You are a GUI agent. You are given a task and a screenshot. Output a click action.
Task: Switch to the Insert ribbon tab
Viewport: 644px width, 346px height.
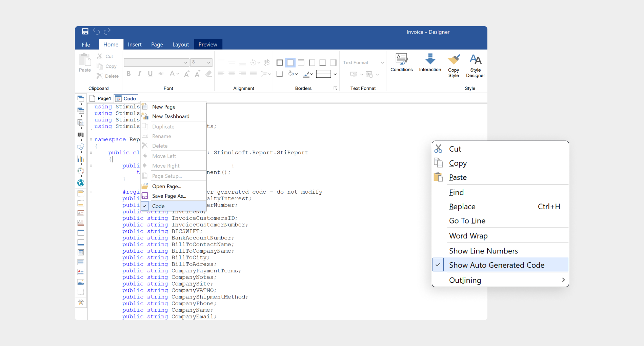[x=135, y=44]
